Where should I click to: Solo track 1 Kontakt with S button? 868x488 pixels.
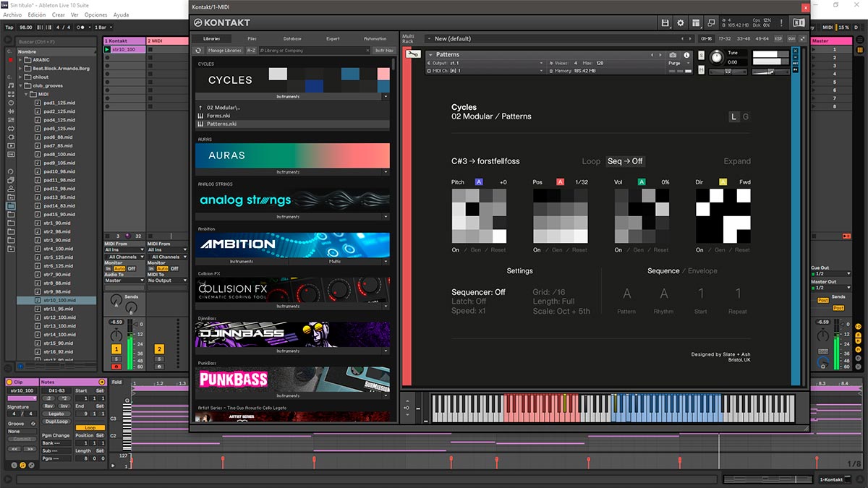(116, 359)
